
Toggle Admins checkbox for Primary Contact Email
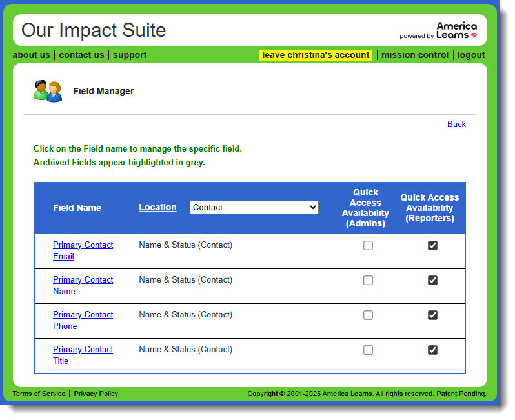pos(368,245)
